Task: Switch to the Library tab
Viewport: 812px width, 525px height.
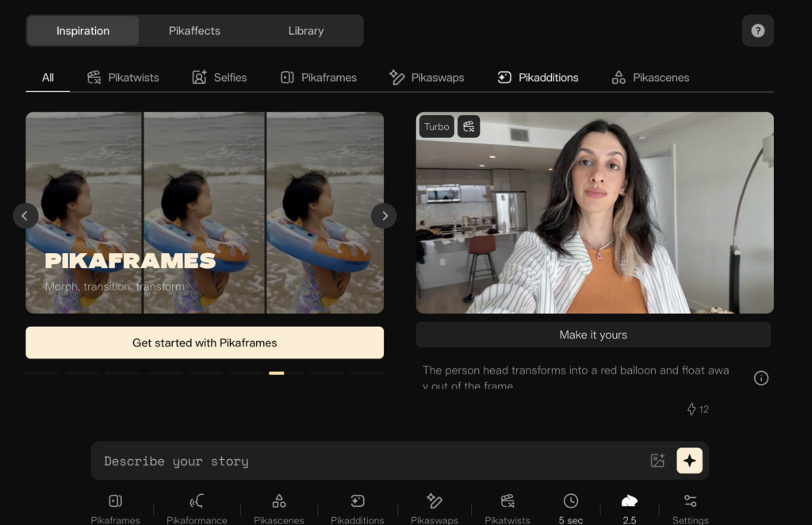Action: (306, 31)
